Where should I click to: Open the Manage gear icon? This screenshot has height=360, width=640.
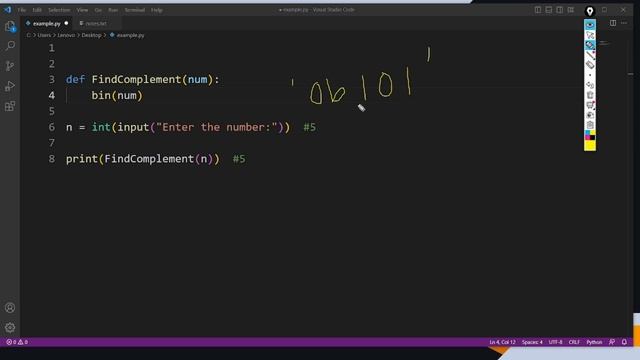[x=10, y=327]
